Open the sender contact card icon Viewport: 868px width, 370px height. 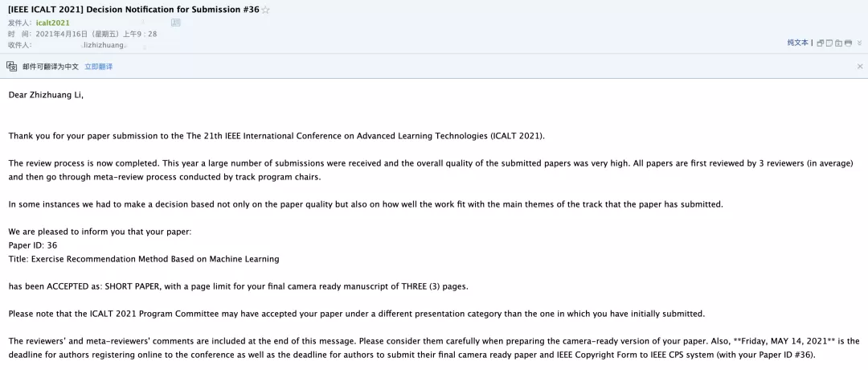point(175,23)
